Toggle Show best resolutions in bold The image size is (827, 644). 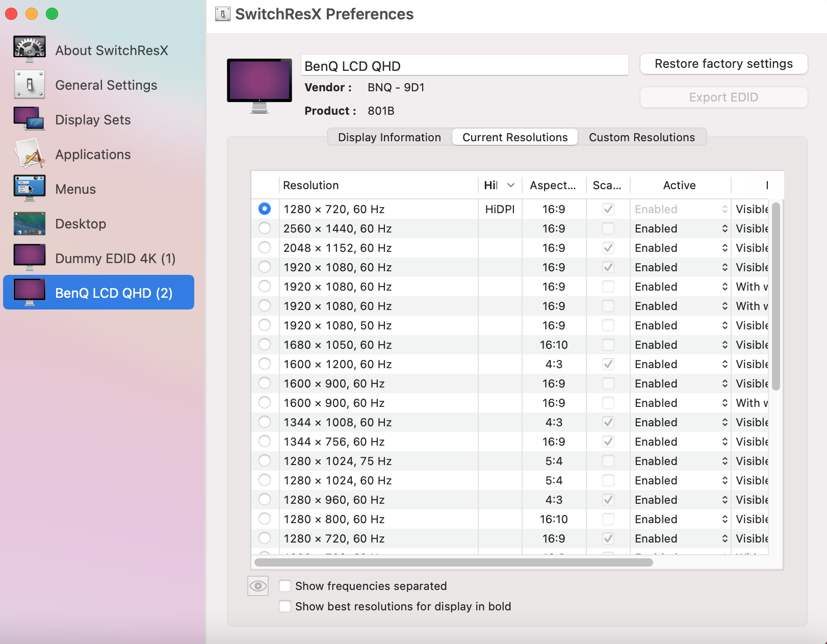pyautogui.click(x=285, y=606)
